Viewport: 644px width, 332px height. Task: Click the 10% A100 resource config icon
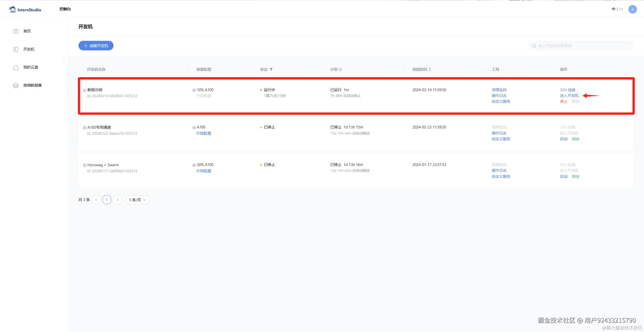point(194,90)
